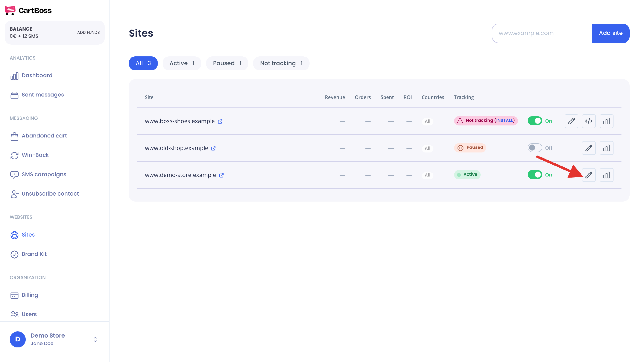Viewport: 644px width, 362px height.
Task: Turn off tracking toggle for www.boss-shoes.example
Action: (x=535, y=121)
